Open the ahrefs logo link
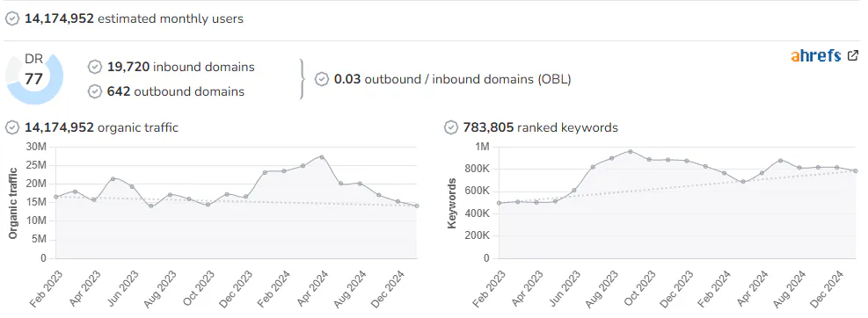This screenshot has width=868, height=318. 815,56
